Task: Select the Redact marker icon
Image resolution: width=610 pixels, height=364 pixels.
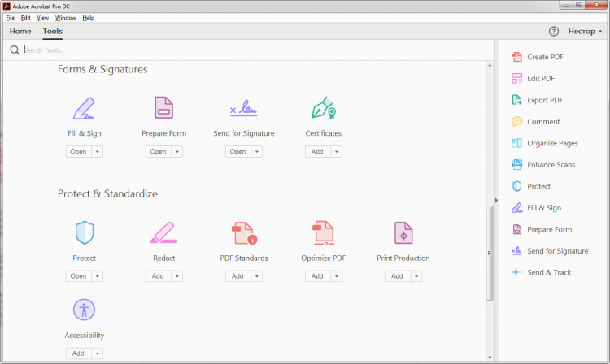Action: click(163, 232)
